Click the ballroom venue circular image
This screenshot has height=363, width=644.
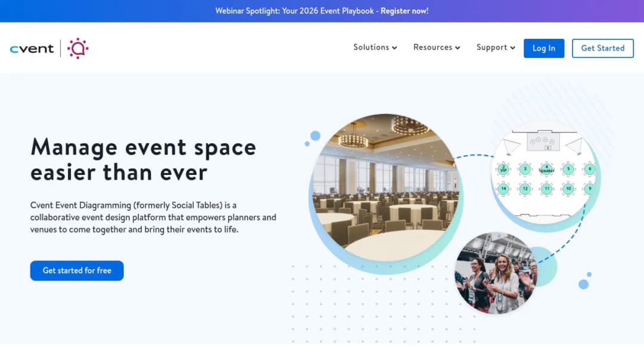click(x=386, y=187)
